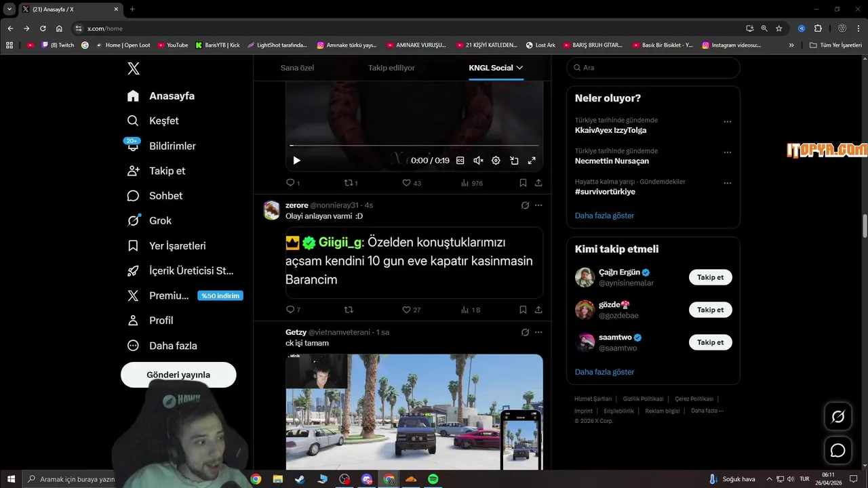Reply to zerore post with 7 comments
This screenshot has width=868, height=488.
[x=293, y=310]
